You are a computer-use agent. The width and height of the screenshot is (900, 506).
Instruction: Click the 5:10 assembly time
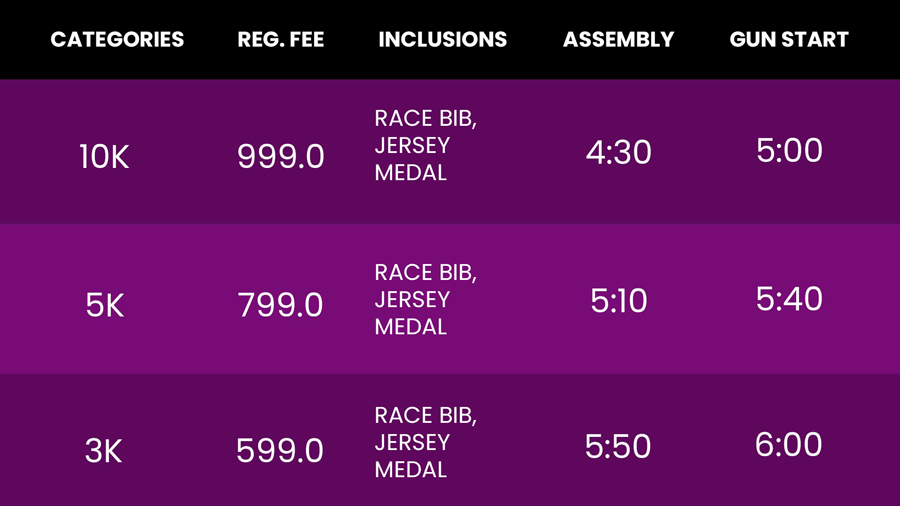point(618,301)
